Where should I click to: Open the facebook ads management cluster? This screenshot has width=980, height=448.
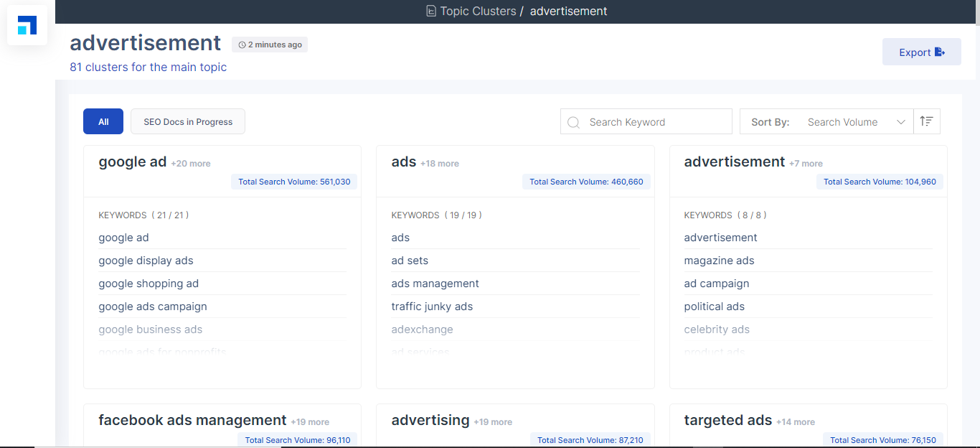(x=192, y=421)
